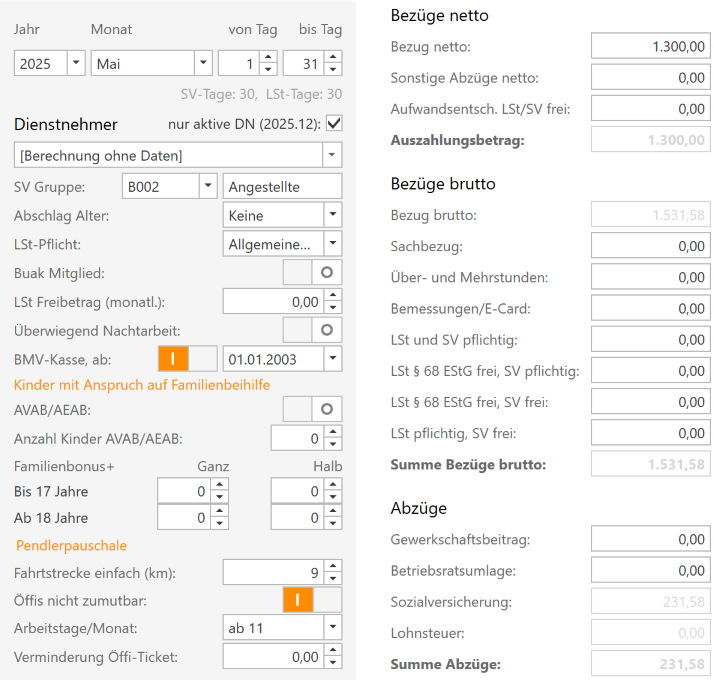Decrease the 'bis Tag' value with down arrow
Screen dimensions: 714x680
pyautogui.click(x=333, y=70)
